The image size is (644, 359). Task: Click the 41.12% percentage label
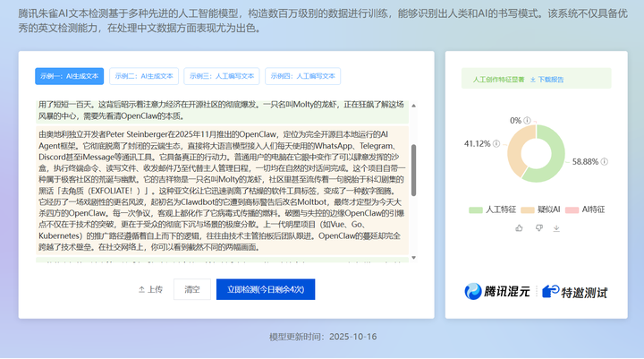pyautogui.click(x=478, y=143)
